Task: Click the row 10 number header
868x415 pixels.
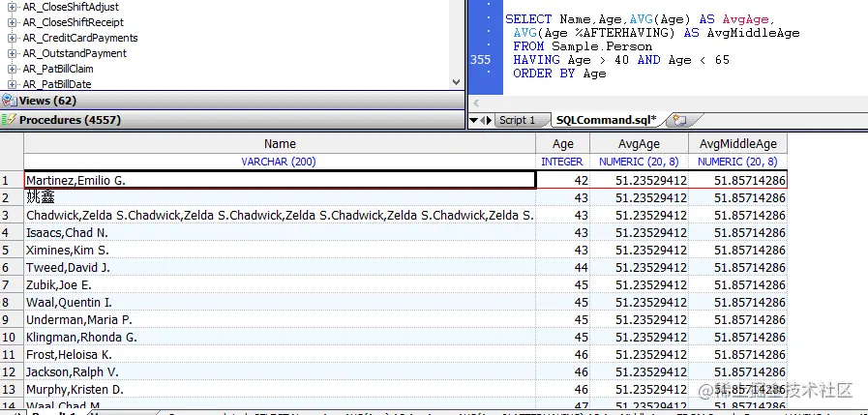Action: (12, 337)
